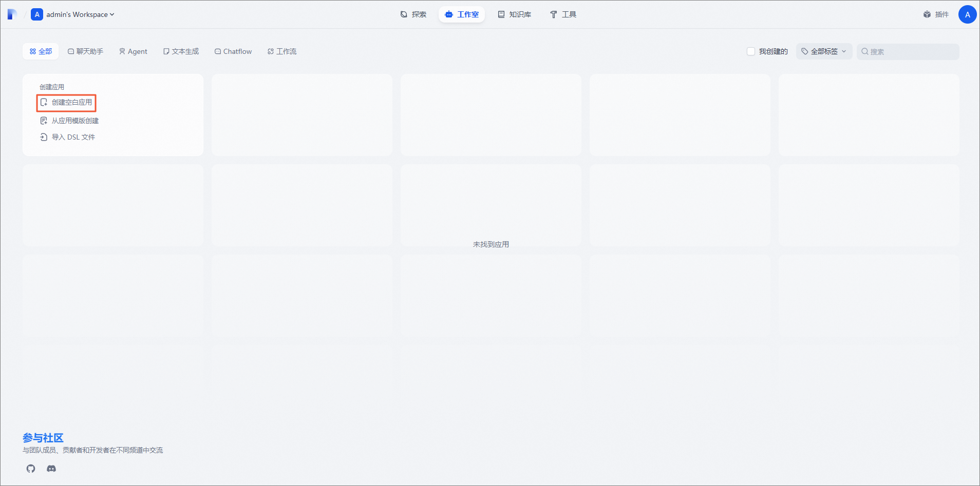Image resolution: width=980 pixels, height=486 pixels.
Task: Open the 工具 tab
Action: 563,14
